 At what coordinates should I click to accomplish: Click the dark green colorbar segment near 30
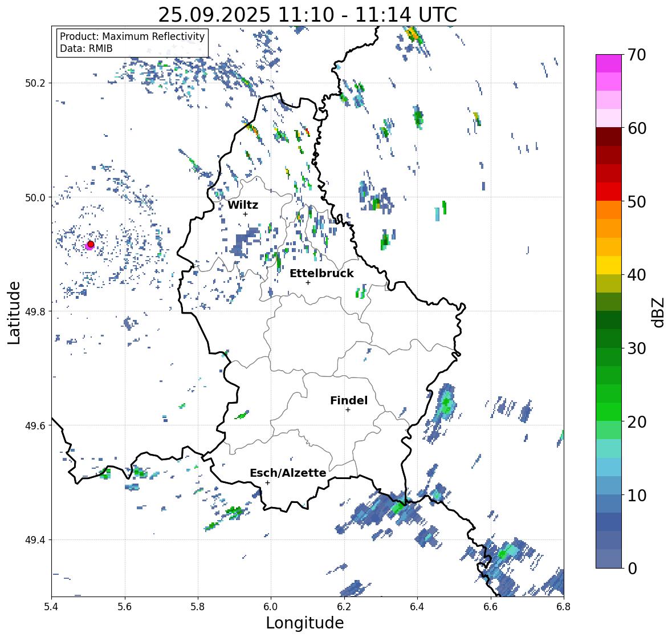pos(609,339)
